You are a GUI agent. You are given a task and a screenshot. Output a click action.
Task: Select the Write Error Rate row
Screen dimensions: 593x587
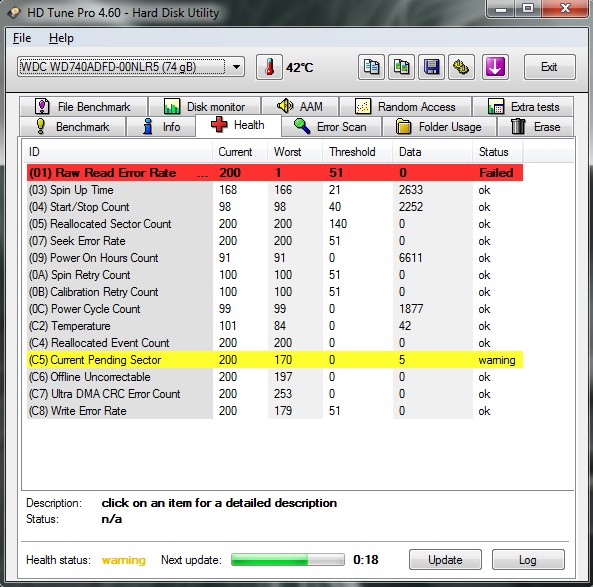pyautogui.click(x=275, y=411)
